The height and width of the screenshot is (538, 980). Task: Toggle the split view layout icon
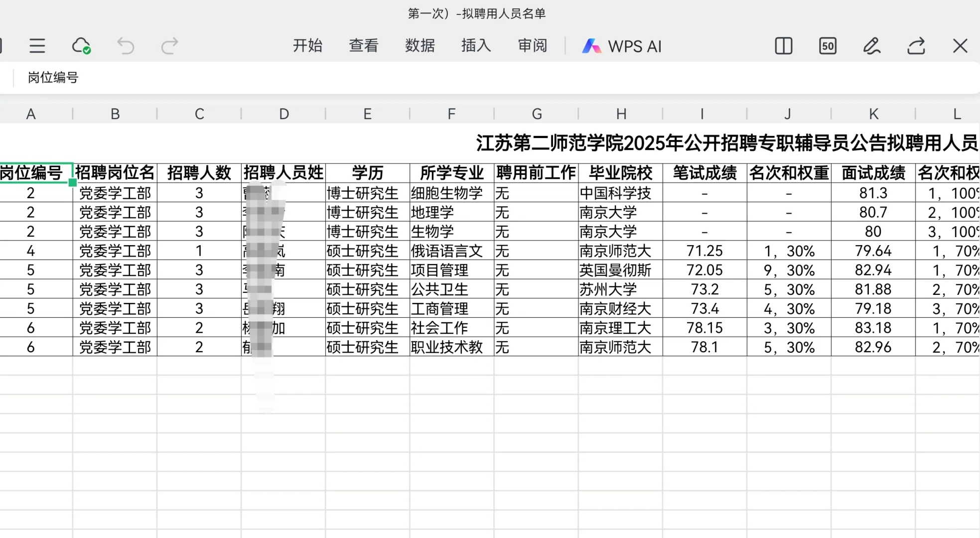(783, 46)
